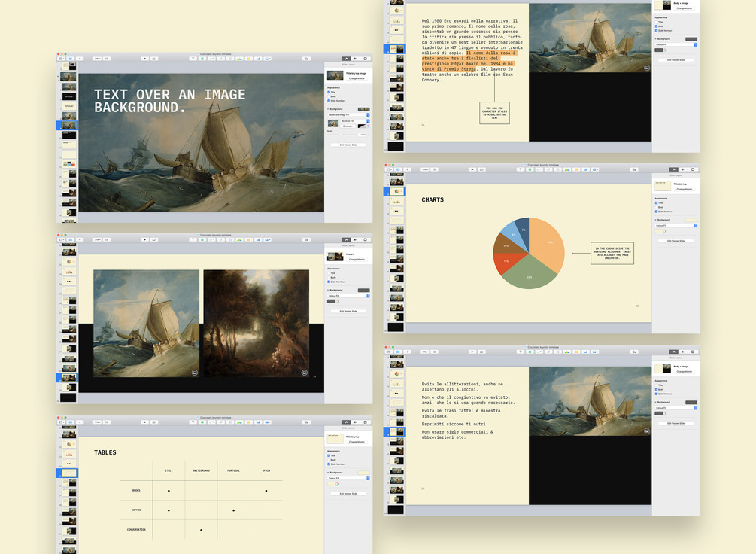Toggle Body checkbox in the Italian bullet-text window
The height and width of the screenshot is (554, 756).
pyautogui.click(x=656, y=389)
